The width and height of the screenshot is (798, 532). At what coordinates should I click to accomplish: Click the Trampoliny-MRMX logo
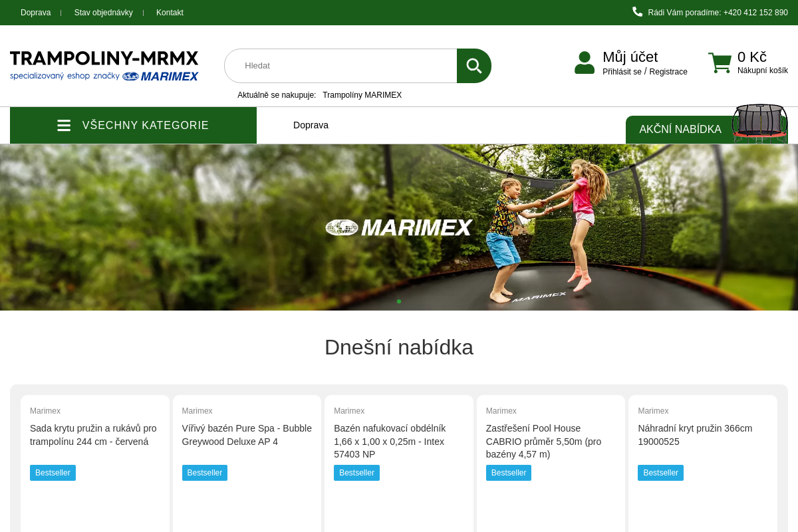[x=104, y=66]
